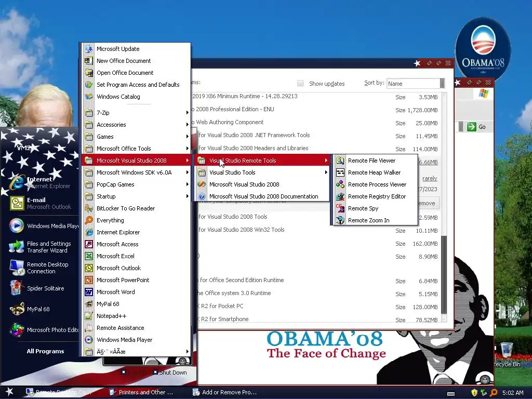Open Internet Explorer from programs list
Screen dimensions: 532x399
coord(137,232)
